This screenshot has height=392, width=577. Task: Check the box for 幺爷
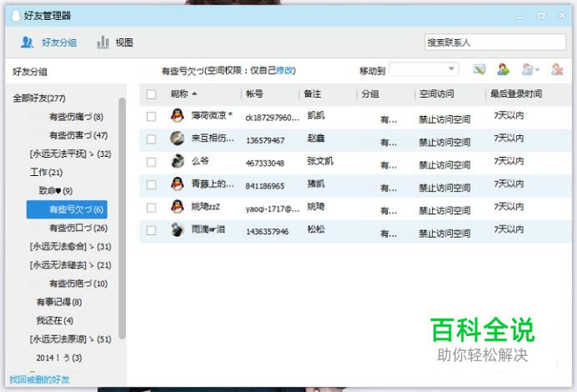tap(151, 163)
